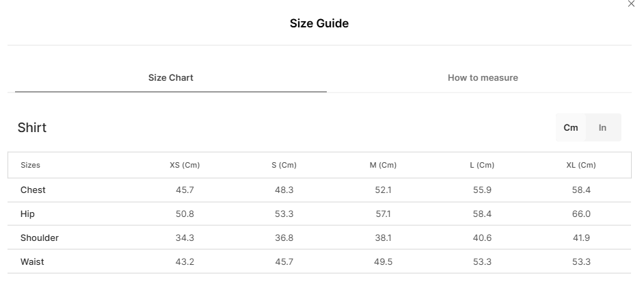
Task: Click the XS waist value 43.2
Action: click(x=185, y=261)
